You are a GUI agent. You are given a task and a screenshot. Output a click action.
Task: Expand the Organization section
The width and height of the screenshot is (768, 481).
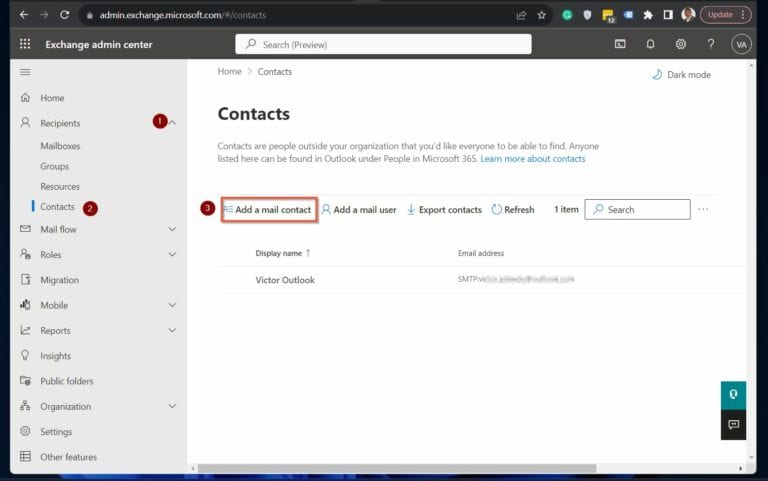point(172,407)
